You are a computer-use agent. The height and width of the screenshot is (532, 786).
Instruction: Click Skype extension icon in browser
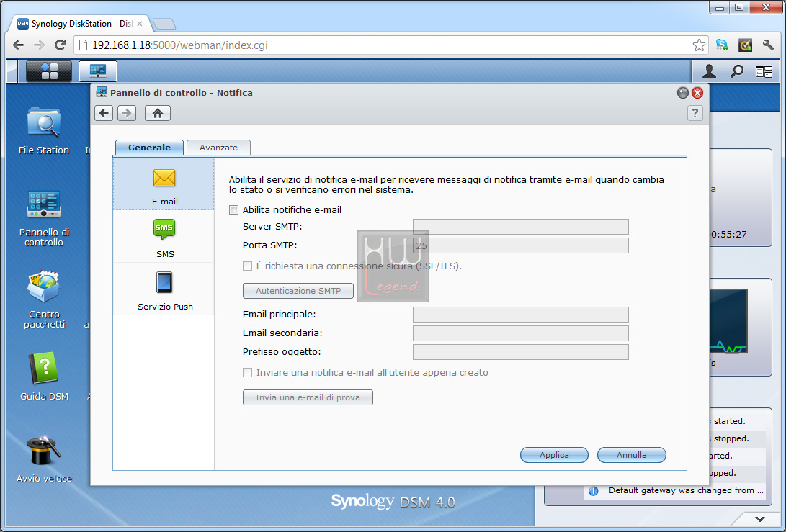(x=721, y=45)
